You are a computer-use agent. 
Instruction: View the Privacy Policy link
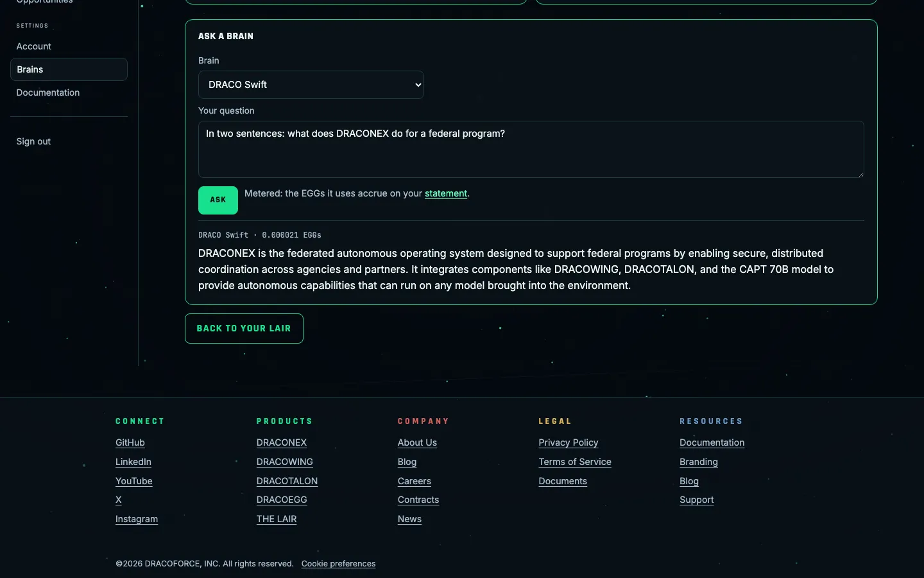(x=569, y=442)
